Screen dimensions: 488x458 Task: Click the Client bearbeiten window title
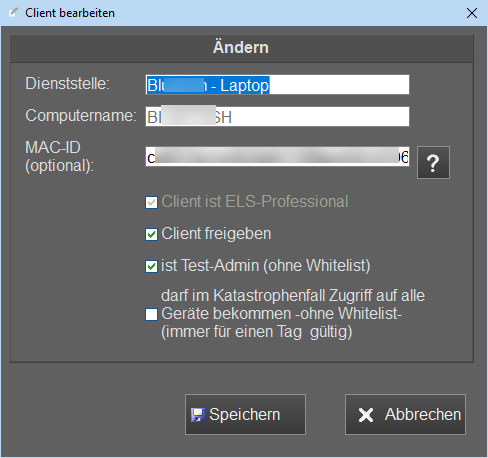[70, 13]
